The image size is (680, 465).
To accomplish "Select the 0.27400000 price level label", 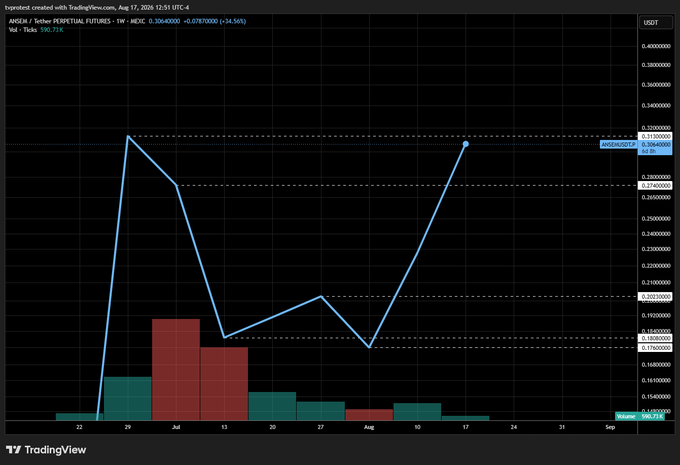I will [656, 186].
